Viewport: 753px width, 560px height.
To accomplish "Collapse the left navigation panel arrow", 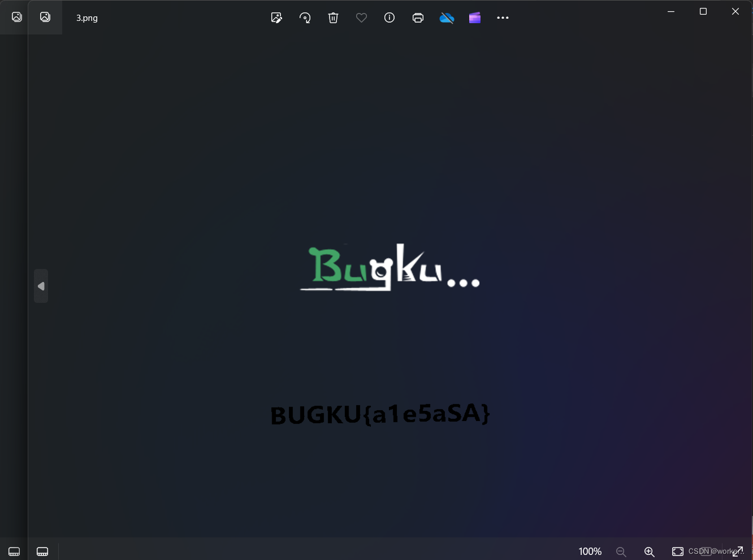I will click(41, 286).
